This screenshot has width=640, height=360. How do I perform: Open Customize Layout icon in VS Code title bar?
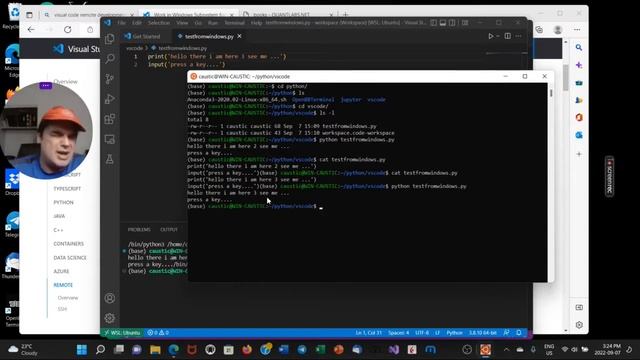pyautogui.click(x=465, y=23)
